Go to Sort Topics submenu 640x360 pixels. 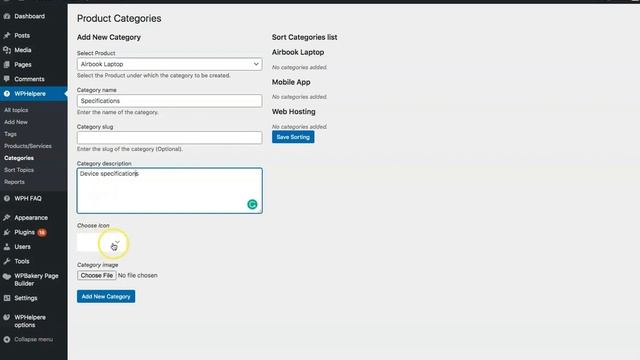pos(19,170)
